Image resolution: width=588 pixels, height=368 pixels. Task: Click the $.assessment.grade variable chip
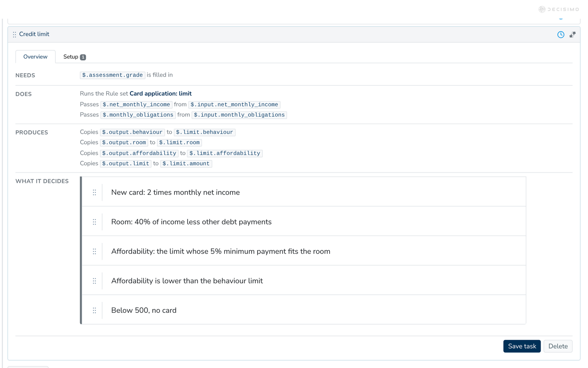click(112, 75)
